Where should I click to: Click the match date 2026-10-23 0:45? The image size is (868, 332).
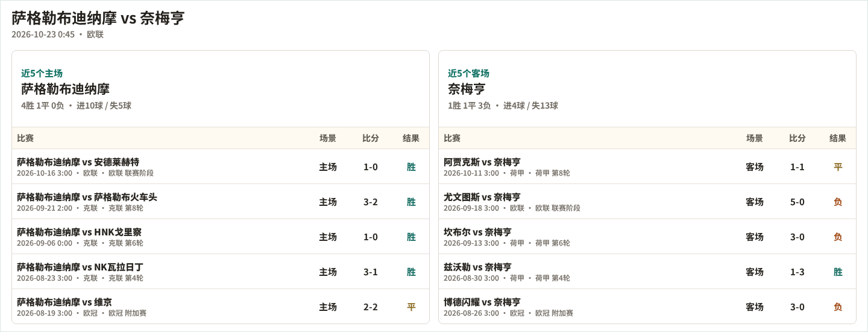(43, 34)
